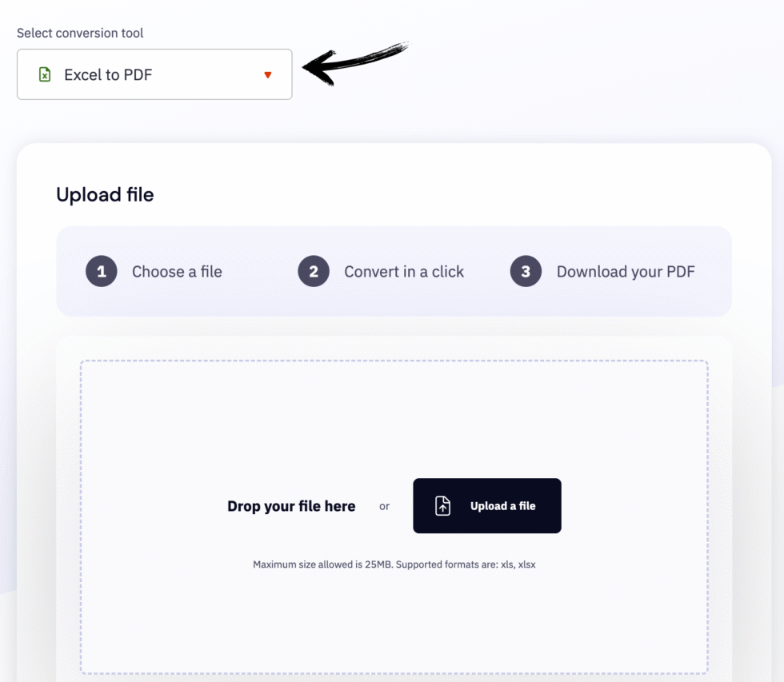Click the red caret in the tool selector
784x682 pixels.
tap(267, 75)
